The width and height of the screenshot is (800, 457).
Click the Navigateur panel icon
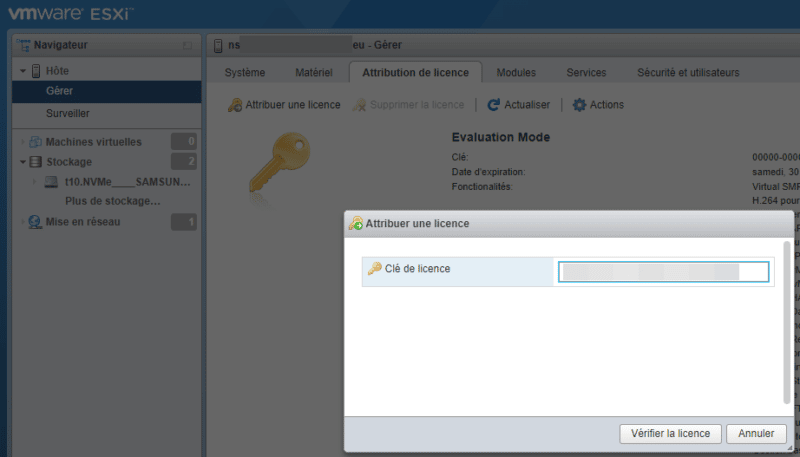coord(23,45)
